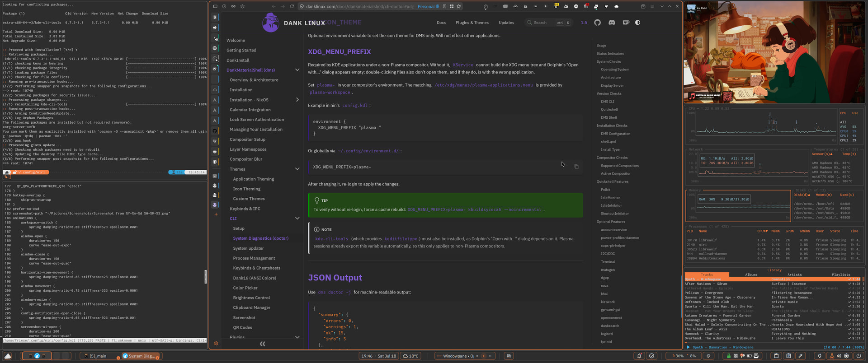Add a new item with the plus icon in browser sidebar
This screenshot has width=868, height=363.
pos(216,214)
